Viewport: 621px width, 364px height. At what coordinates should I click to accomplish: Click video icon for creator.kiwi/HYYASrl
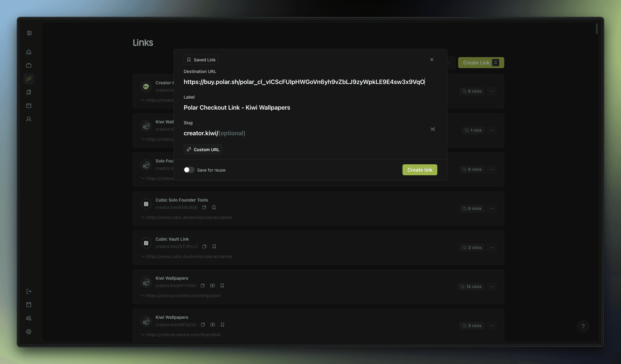pos(212,286)
